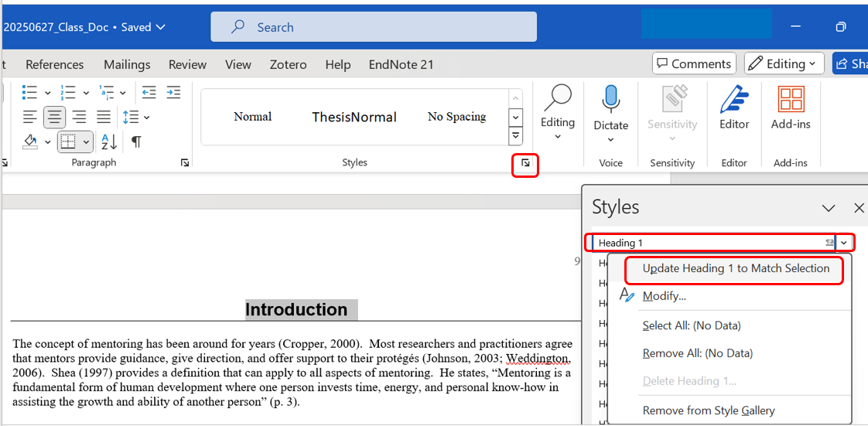
Task: Select Update Heading 1 to Match Selection
Action: click(735, 269)
